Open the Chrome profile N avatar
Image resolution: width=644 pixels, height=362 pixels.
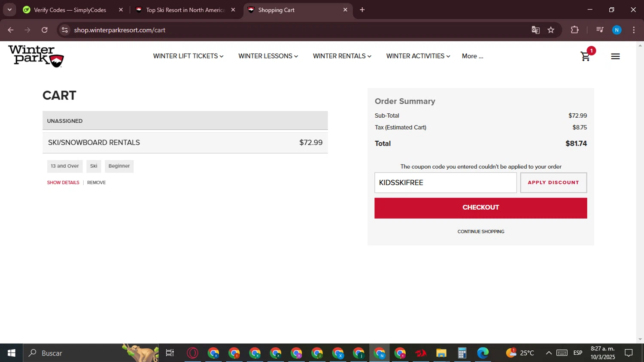click(617, 30)
